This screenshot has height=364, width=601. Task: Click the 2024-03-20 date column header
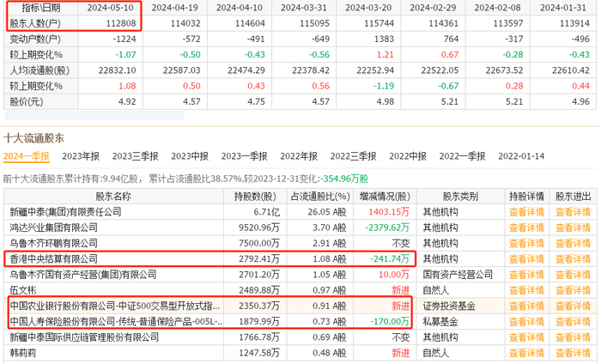click(x=368, y=8)
